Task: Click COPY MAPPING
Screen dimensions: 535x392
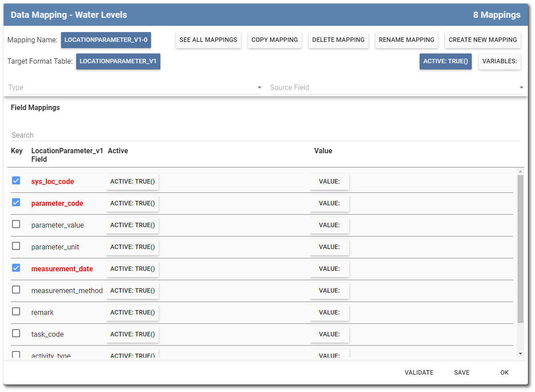Action: pos(274,40)
